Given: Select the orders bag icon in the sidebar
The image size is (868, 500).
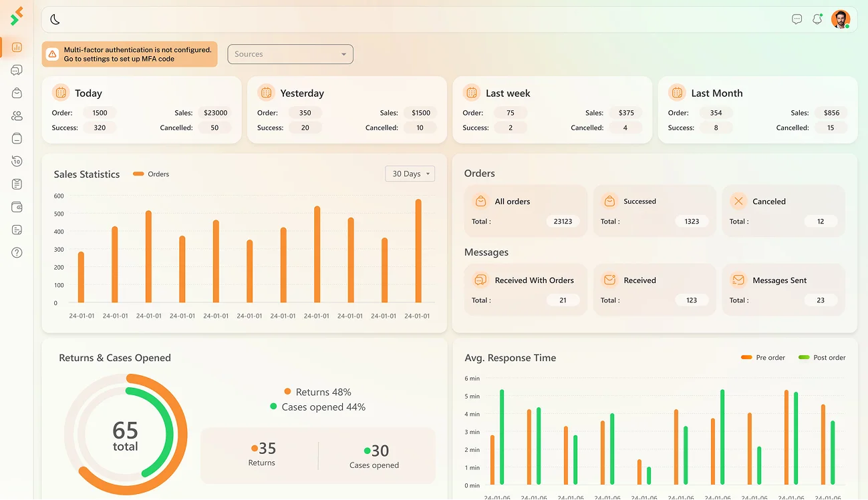Looking at the screenshot, I should pyautogui.click(x=17, y=93).
